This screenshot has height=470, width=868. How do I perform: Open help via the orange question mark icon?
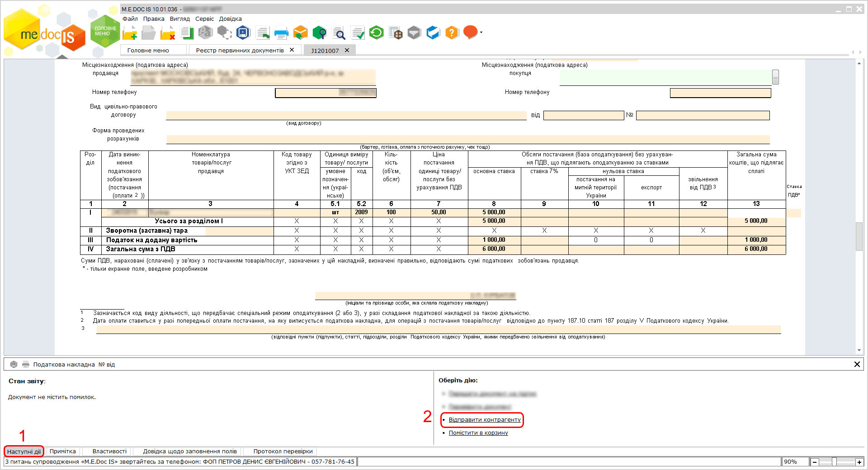(452, 33)
